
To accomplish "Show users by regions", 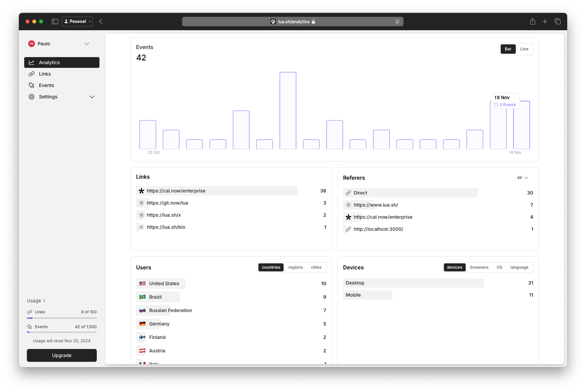I will click(296, 267).
